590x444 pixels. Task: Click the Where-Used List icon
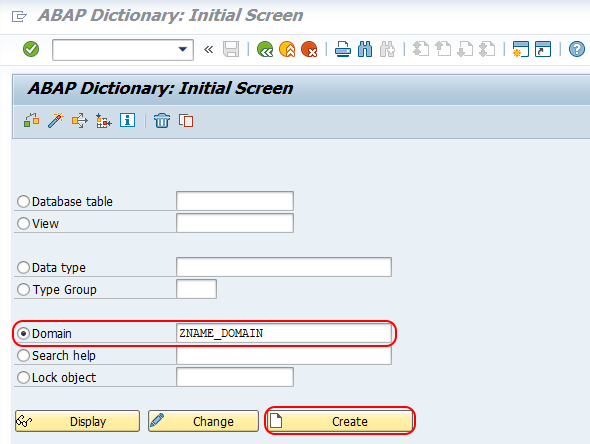(x=80, y=121)
